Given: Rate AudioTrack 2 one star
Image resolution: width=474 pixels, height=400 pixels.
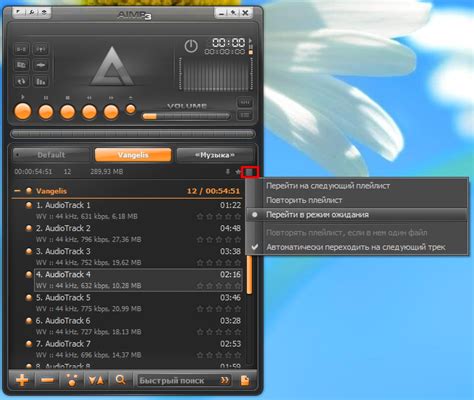Looking at the screenshot, I should pyautogui.click(x=200, y=239).
